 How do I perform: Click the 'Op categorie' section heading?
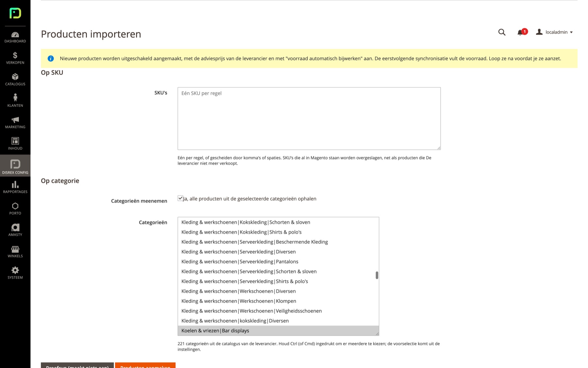coord(60,181)
